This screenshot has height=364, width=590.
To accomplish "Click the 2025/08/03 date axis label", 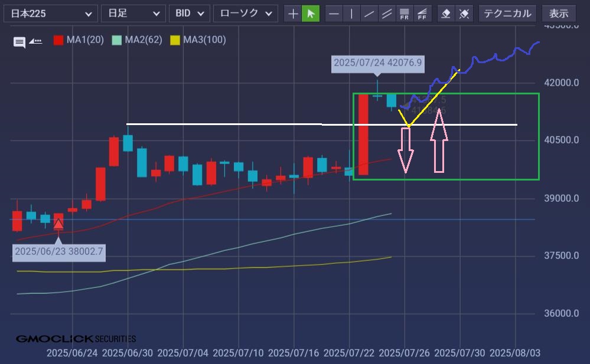I will click(x=515, y=353).
